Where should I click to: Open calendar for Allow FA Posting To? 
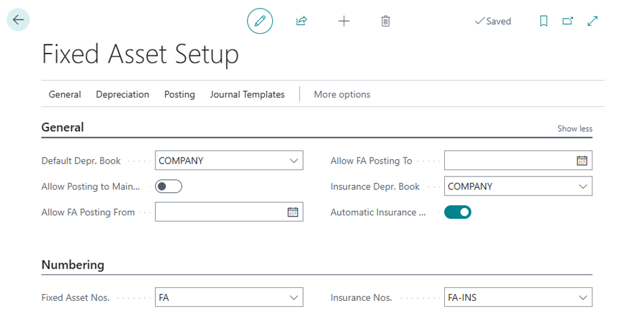point(582,161)
